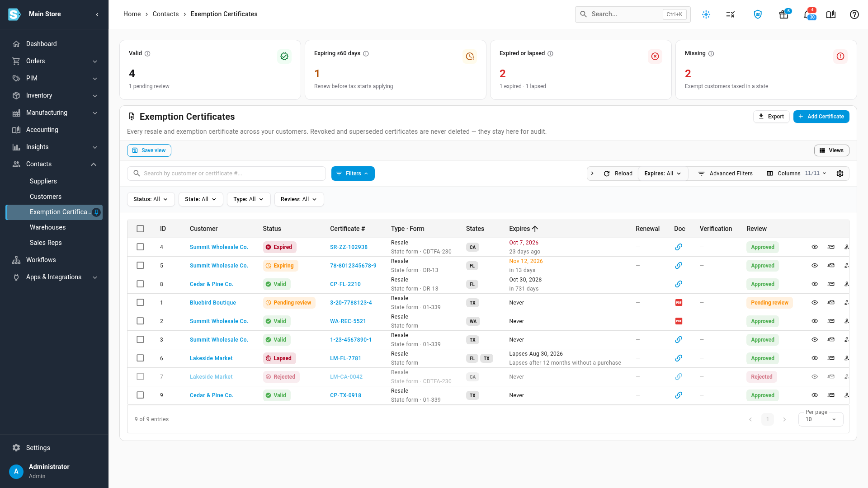Open the Status: All filter dropdown
The height and width of the screenshot is (488, 868).
point(151,199)
